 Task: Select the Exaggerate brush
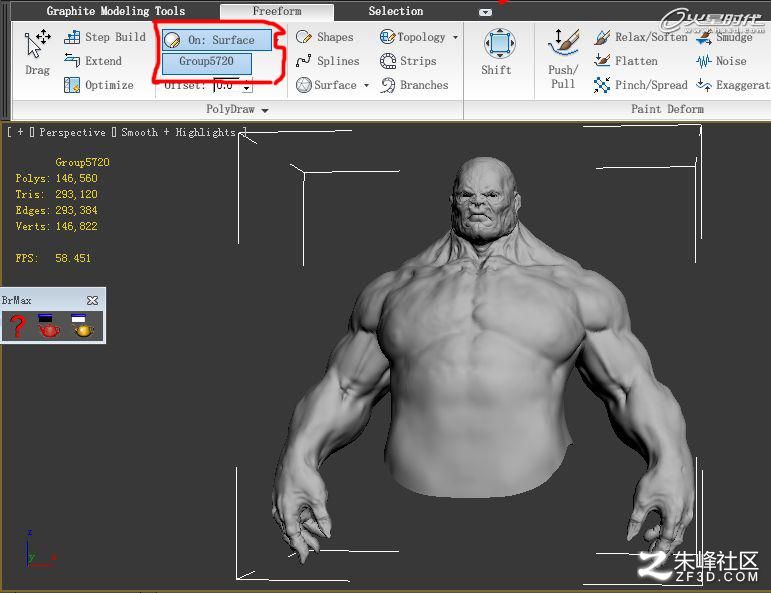(x=733, y=85)
